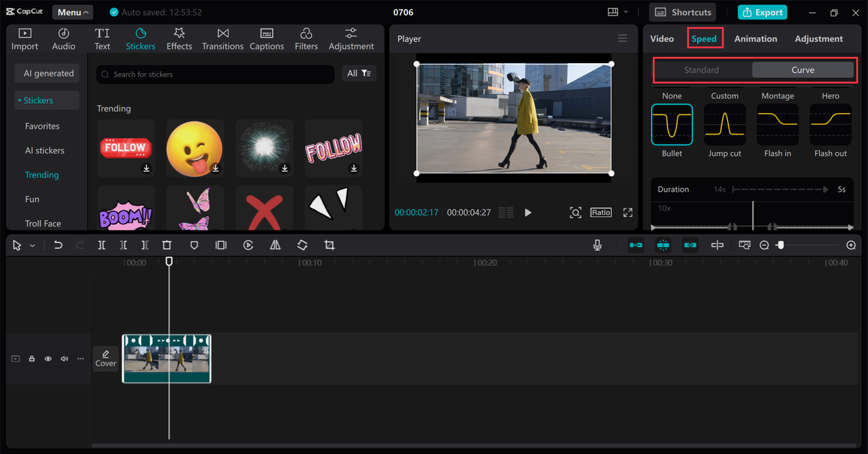
Task: Add a marker on the timeline
Action: pos(194,245)
